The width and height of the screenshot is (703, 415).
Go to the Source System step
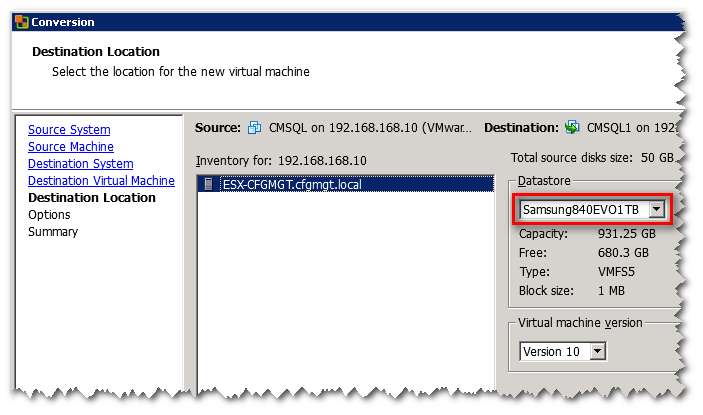69,130
